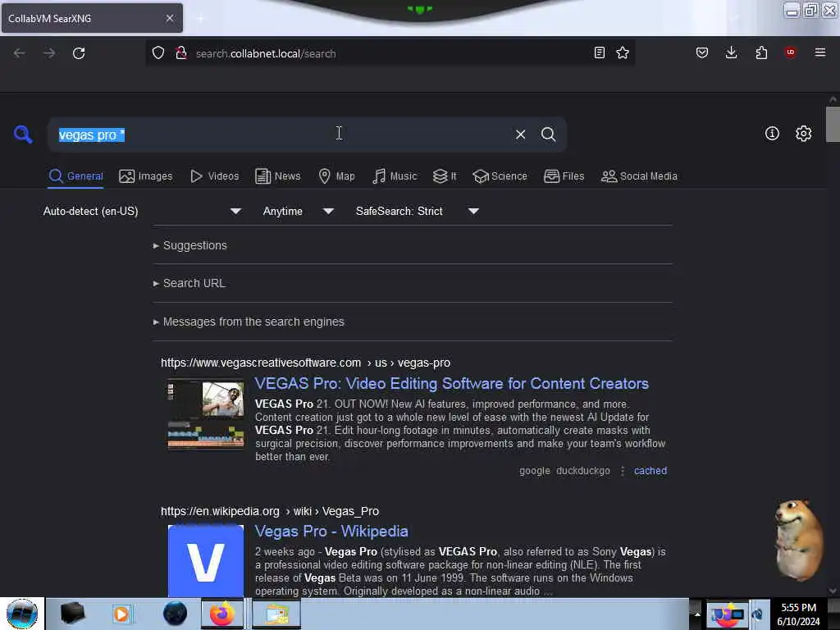The image size is (840, 630).
Task: Show hidden system tray icons
Action: [x=697, y=614]
